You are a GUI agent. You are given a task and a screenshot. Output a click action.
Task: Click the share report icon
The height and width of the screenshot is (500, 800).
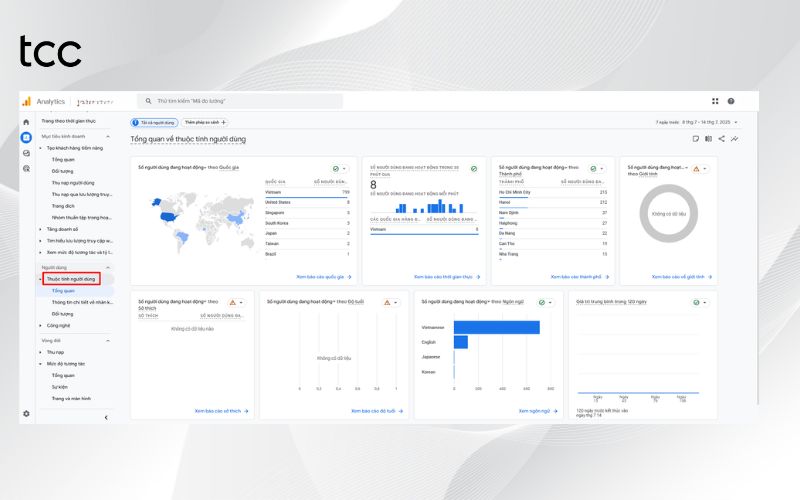tap(721, 139)
